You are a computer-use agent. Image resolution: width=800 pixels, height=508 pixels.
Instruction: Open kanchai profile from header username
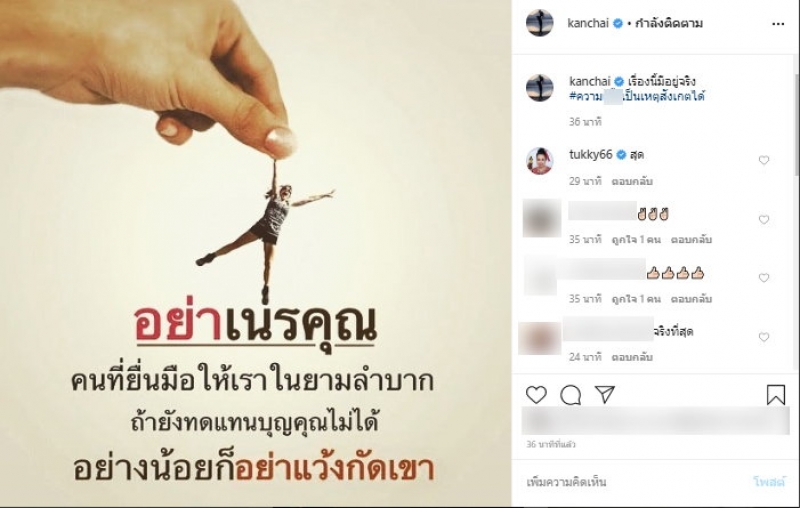[588, 23]
